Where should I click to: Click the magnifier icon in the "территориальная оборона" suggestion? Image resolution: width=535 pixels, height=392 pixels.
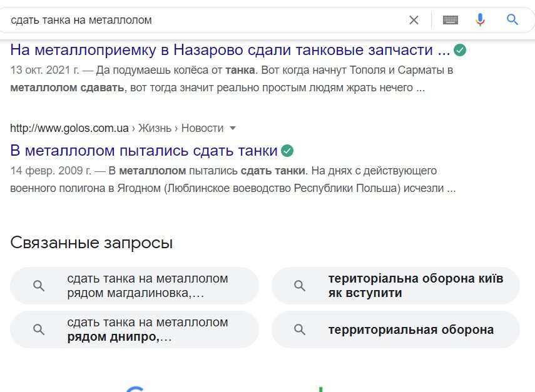(300, 329)
